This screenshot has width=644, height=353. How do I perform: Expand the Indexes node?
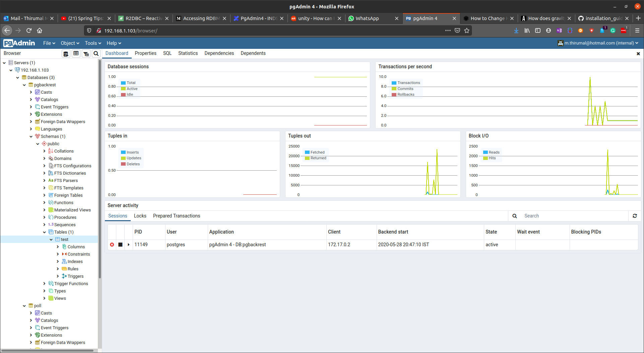click(58, 261)
